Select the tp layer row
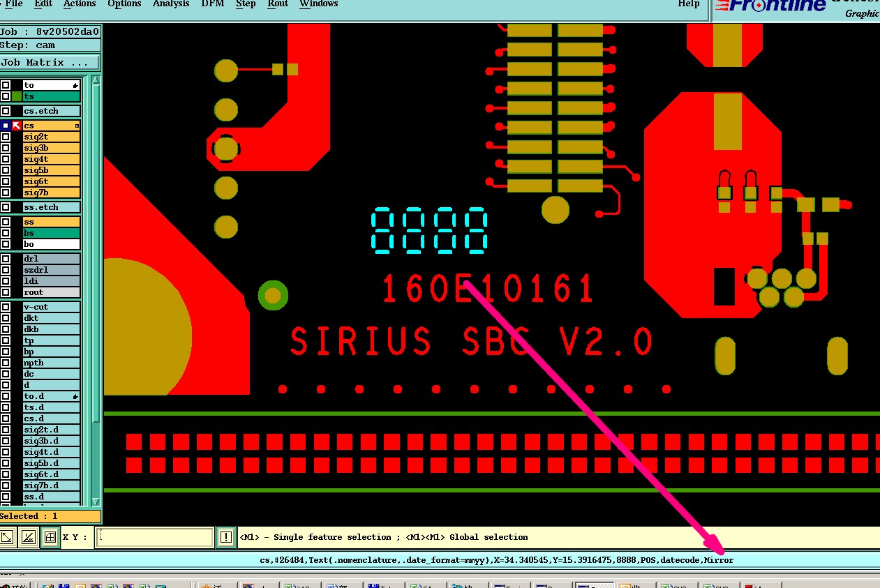Screen dimensions: 880x588 coord(51,340)
